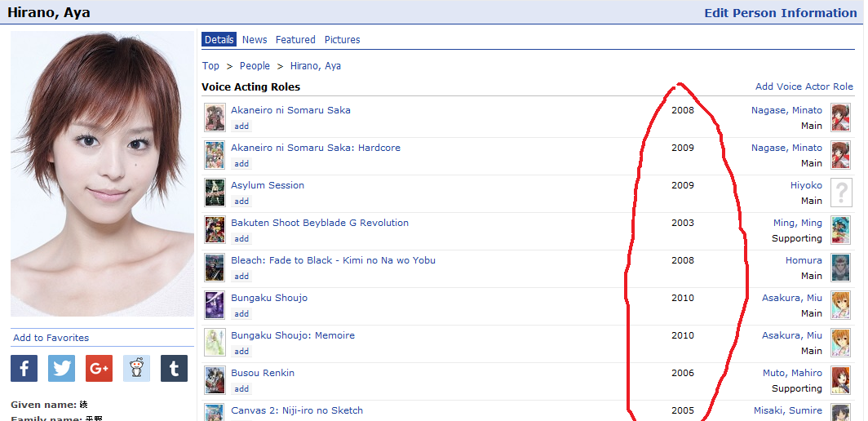This screenshot has width=868, height=421.
Task: Share page on Facebook icon
Action: (x=24, y=369)
